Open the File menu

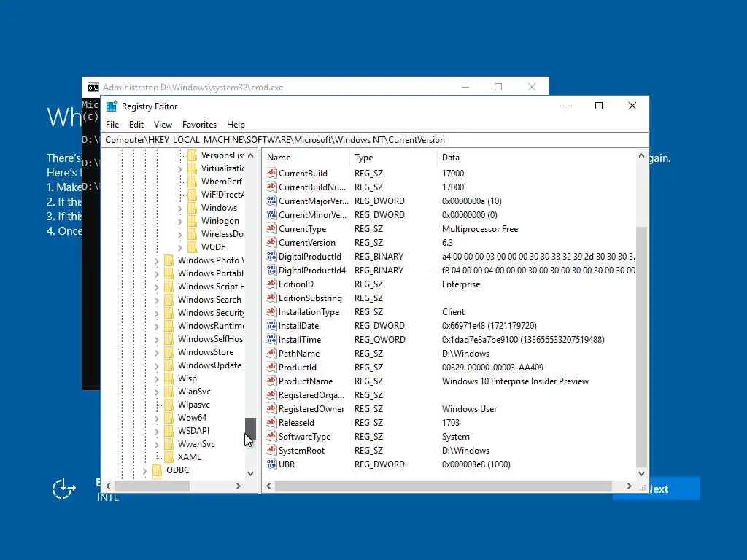tap(112, 124)
